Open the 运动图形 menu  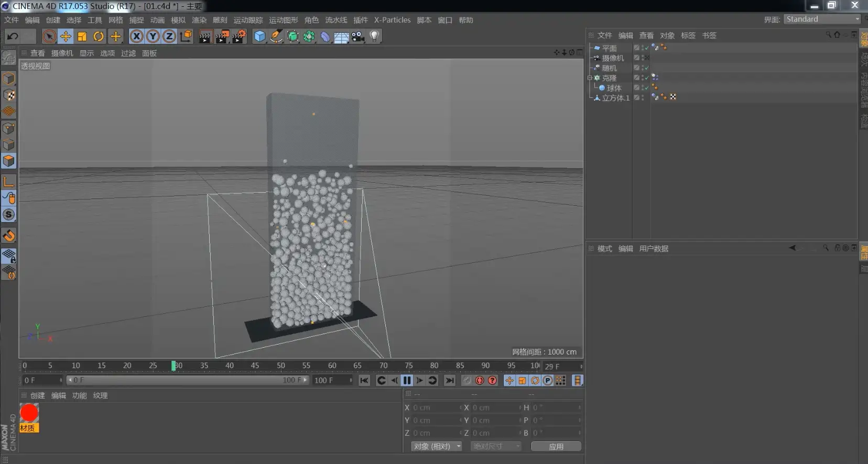pos(283,20)
